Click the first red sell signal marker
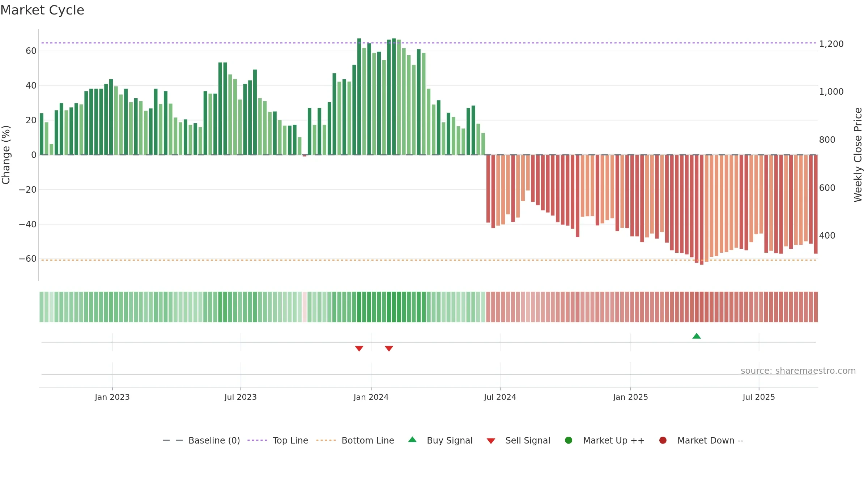Viewport: 868px width, 488px height. coord(359,348)
